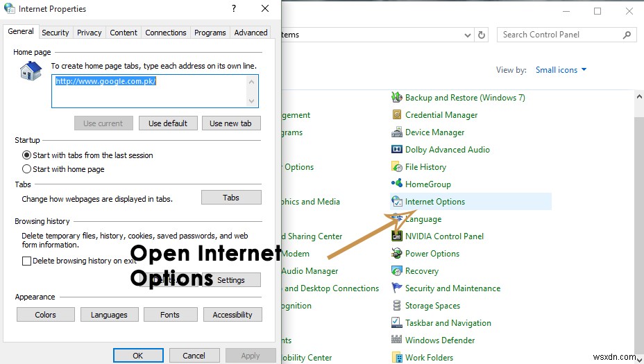Click the Storage Spaces icon
Screen dimensions: 644x364
[397, 305]
